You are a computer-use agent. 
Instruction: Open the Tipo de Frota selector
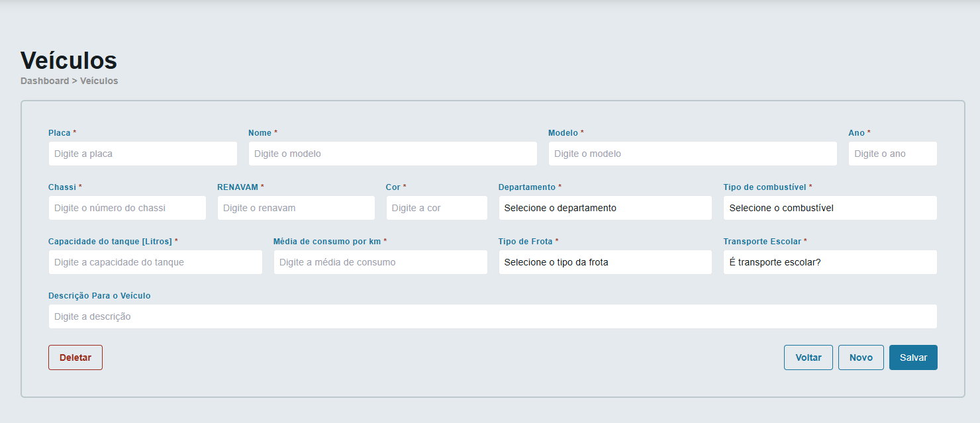point(605,262)
